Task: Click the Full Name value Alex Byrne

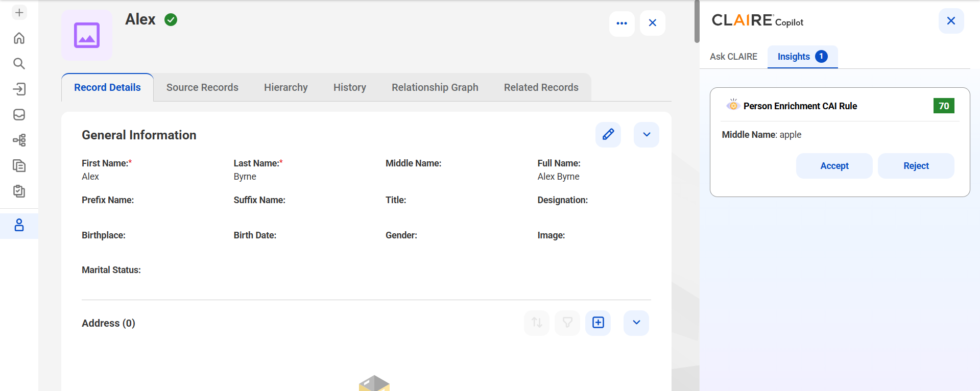Action: [x=558, y=177]
